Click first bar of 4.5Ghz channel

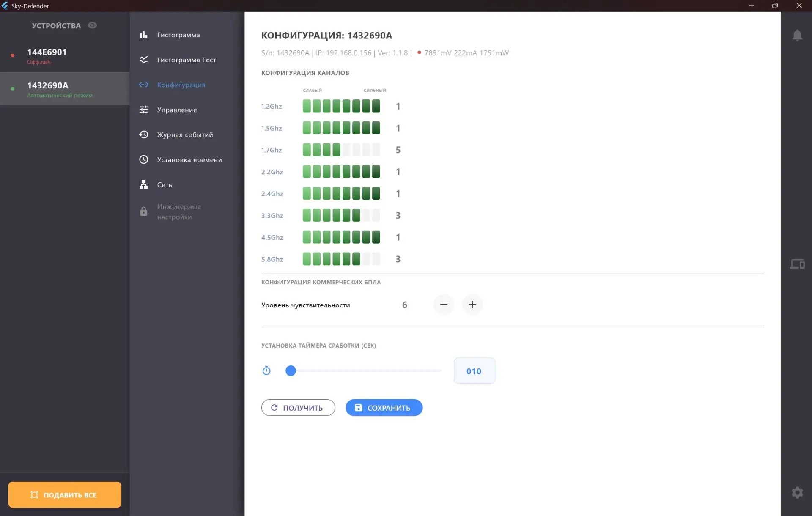(307, 237)
